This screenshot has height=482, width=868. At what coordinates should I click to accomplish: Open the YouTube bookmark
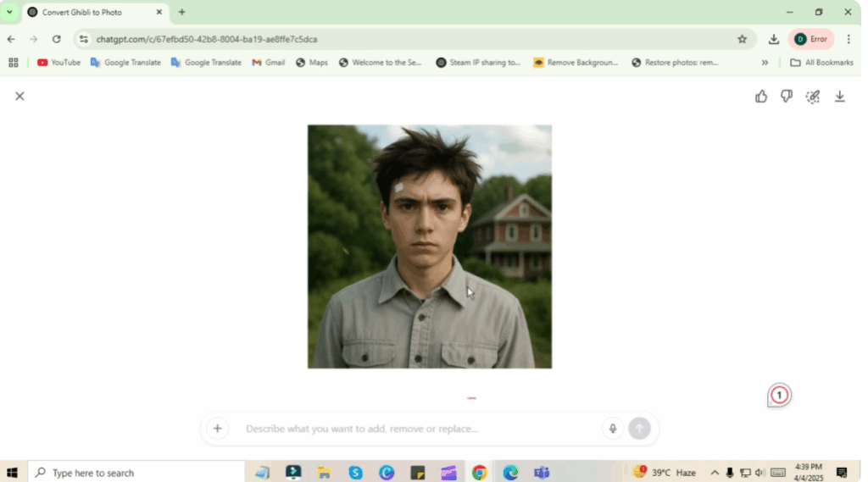[x=58, y=63]
